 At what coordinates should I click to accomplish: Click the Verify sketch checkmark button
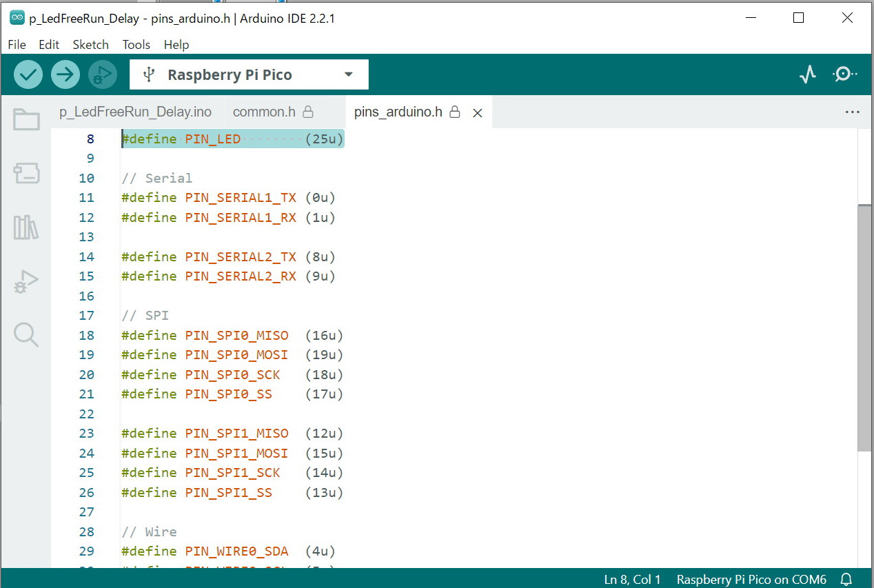28,74
